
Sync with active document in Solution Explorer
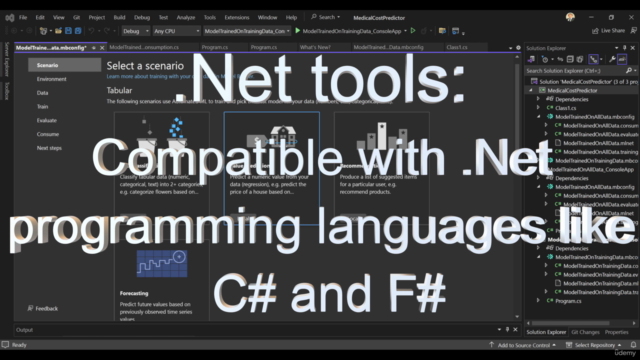560,60
